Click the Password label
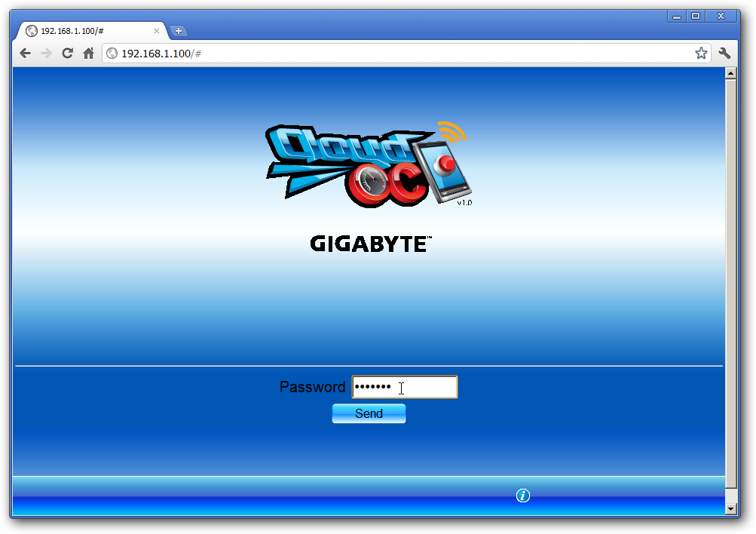Image resolution: width=756 pixels, height=534 pixels. pyautogui.click(x=313, y=387)
